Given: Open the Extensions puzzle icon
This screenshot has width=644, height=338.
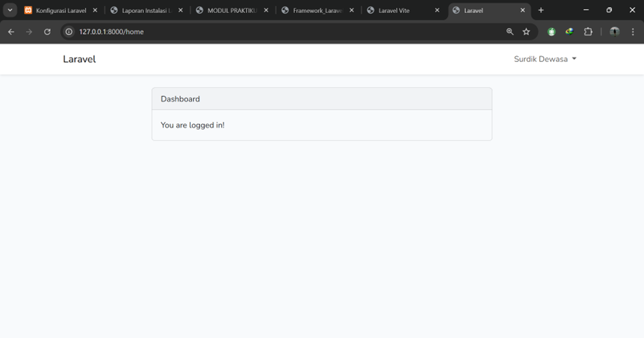Looking at the screenshot, I should point(588,31).
